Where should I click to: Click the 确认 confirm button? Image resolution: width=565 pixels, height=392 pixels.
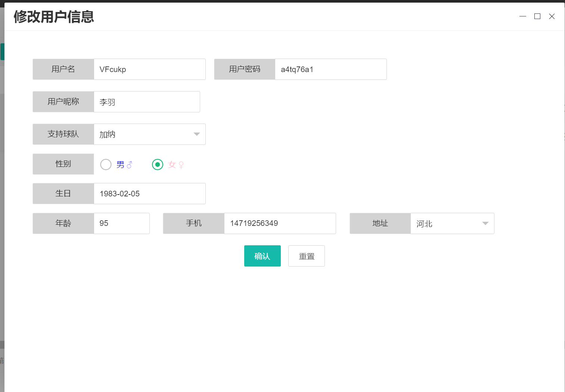pyautogui.click(x=263, y=256)
